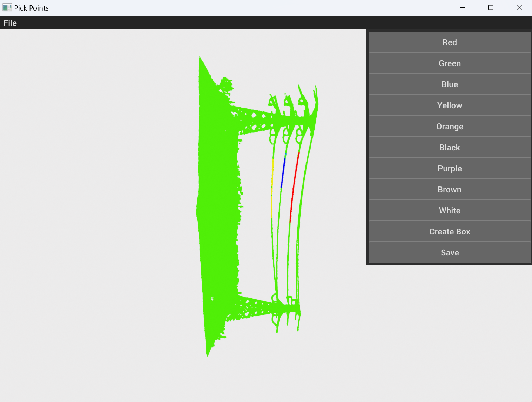This screenshot has height=402, width=532.
Task: Choose the Green color button
Action: 450,63
